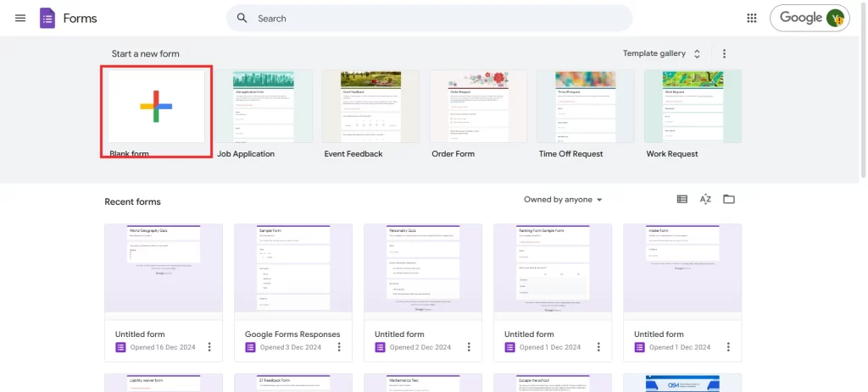Expand the Template gallery
This screenshot has width=868, height=392.
662,53
